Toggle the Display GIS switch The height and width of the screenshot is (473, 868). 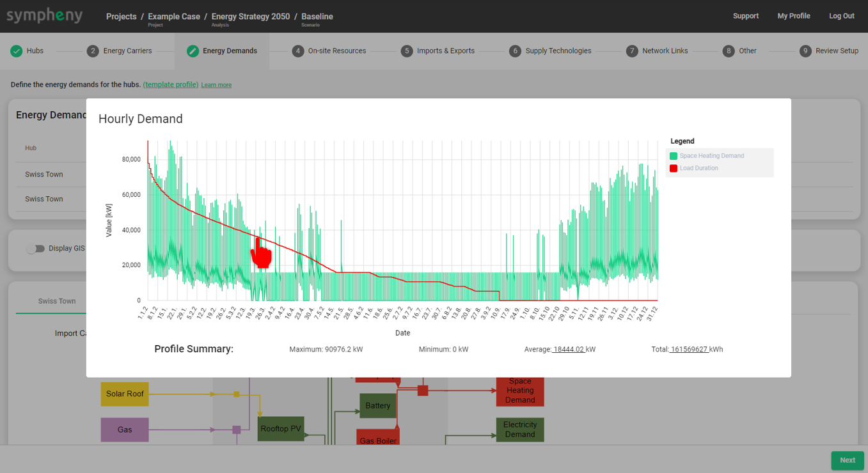(36, 249)
